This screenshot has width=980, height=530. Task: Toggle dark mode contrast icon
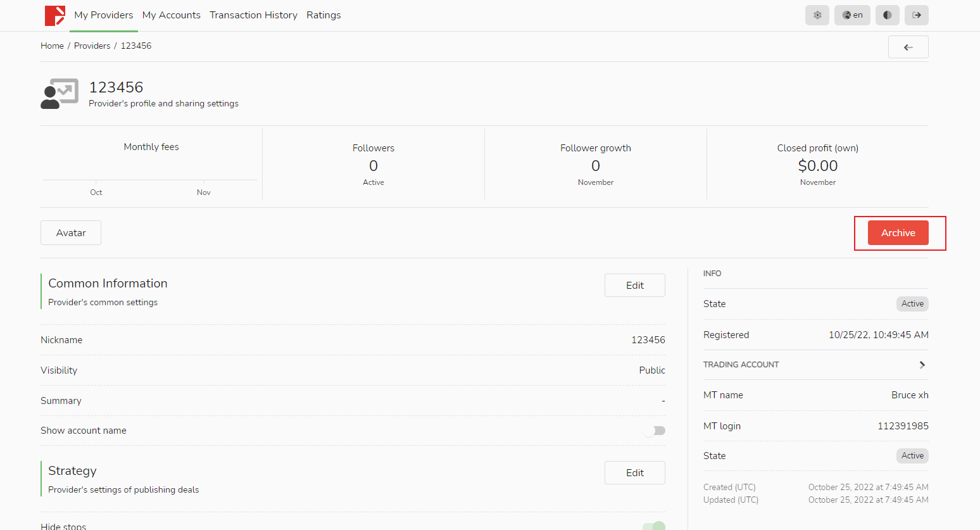[887, 15]
